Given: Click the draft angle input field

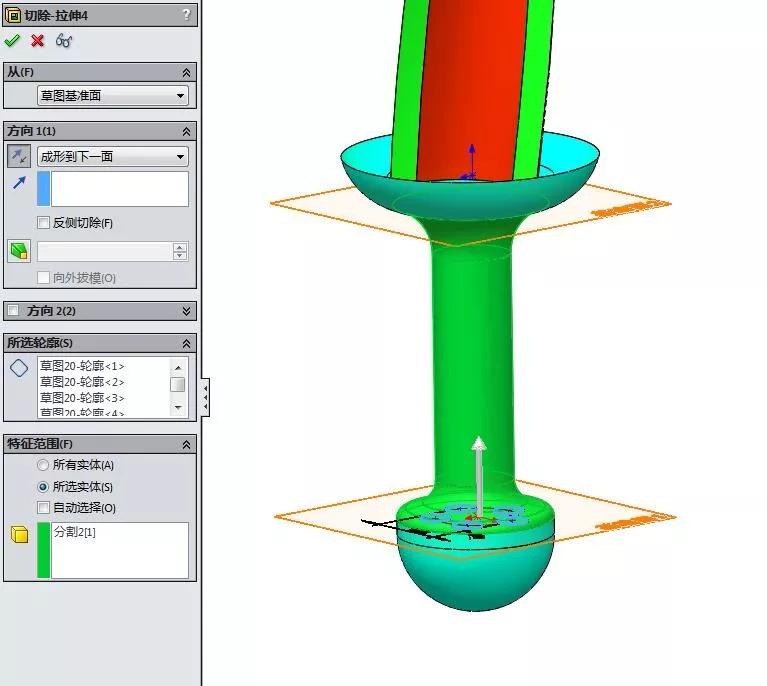Looking at the screenshot, I should pyautogui.click(x=105, y=252).
